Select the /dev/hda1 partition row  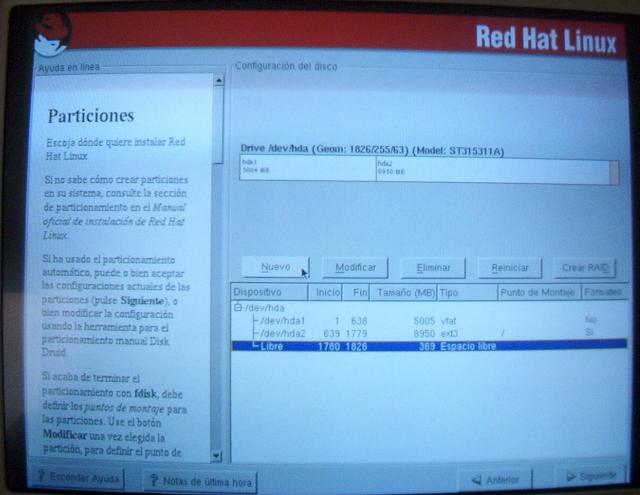[429, 321]
